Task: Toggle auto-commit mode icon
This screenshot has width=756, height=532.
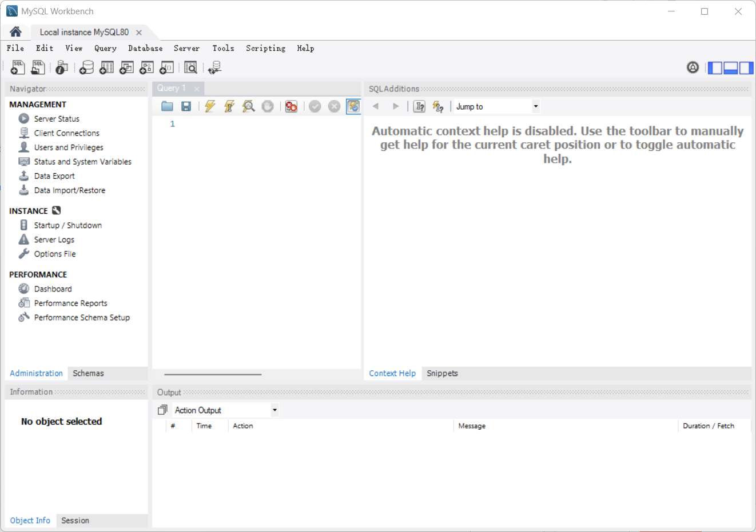Action: tap(353, 106)
